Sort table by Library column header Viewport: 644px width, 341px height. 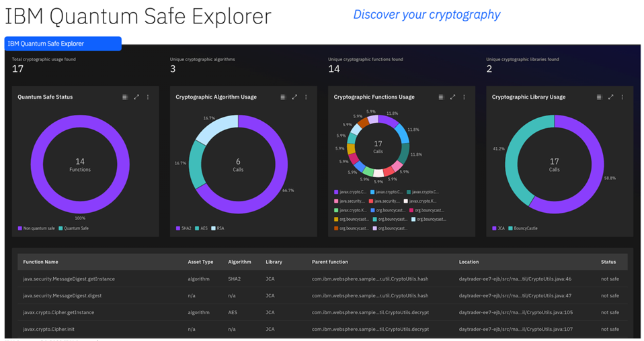coord(274,262)
